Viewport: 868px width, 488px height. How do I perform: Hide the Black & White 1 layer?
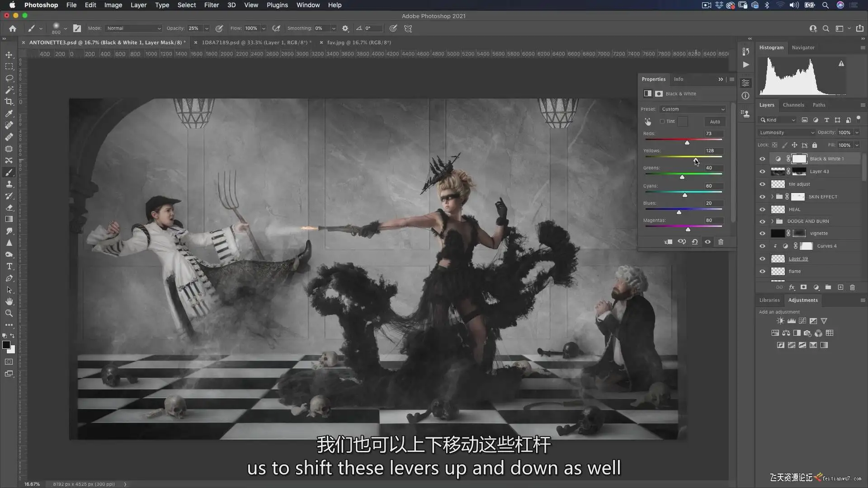[762, 159]
